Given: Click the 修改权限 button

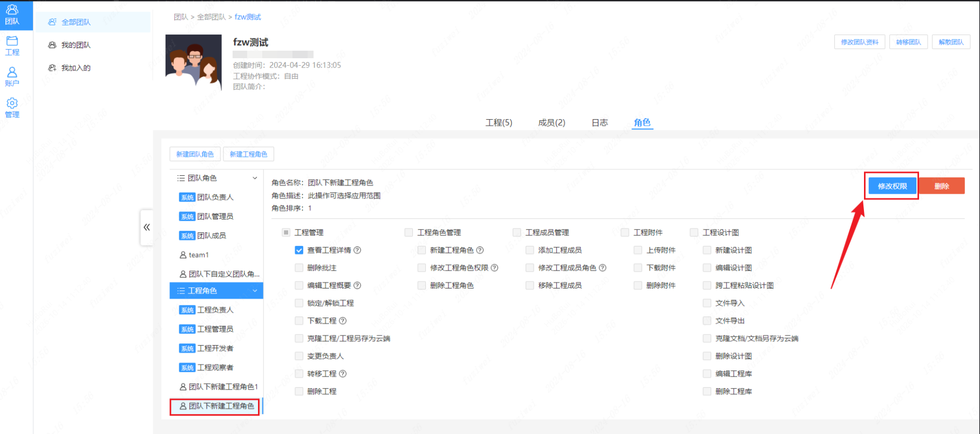Looking at the screenshot, I should tap(893, 186).
